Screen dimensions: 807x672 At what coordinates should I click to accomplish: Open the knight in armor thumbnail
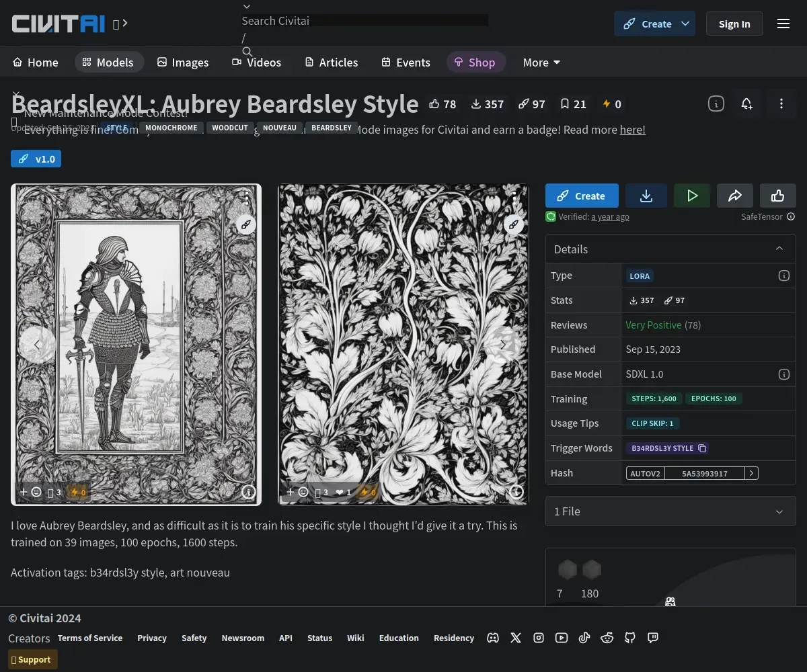click(x=136, y=344)
